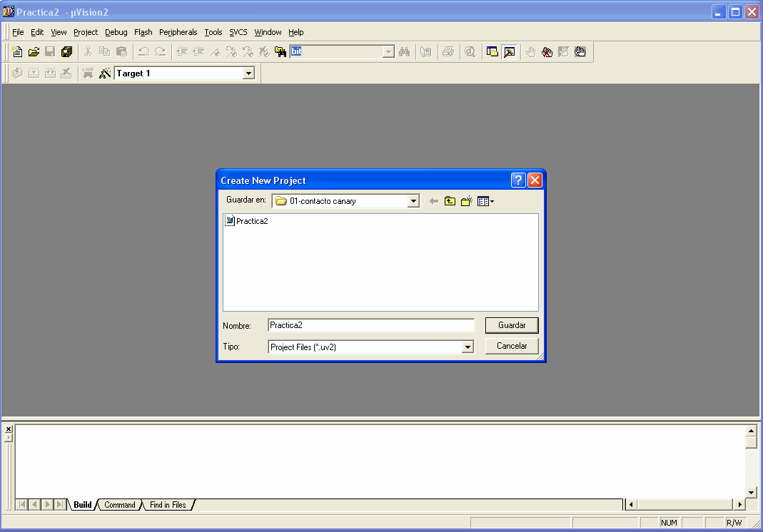Screen dimensions: 763x532
Task: Click the New File toolbar icon
Action: pyautogui.click(x=18, y=52)
